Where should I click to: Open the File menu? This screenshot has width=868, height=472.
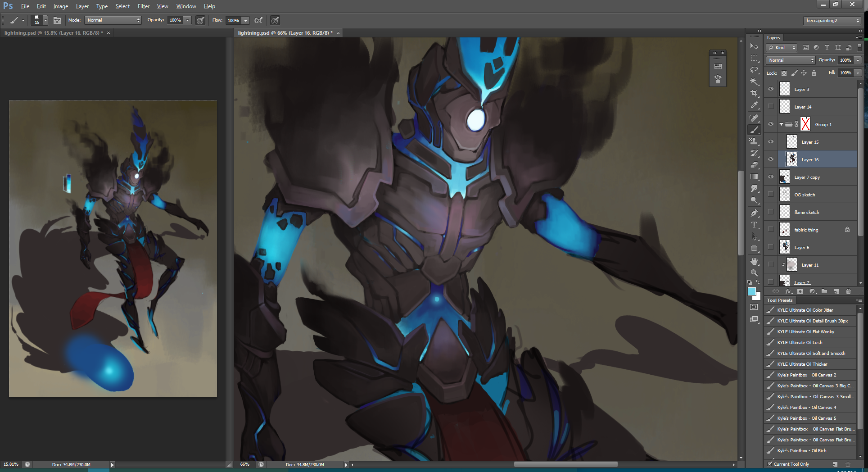click(x=25, y=6)
